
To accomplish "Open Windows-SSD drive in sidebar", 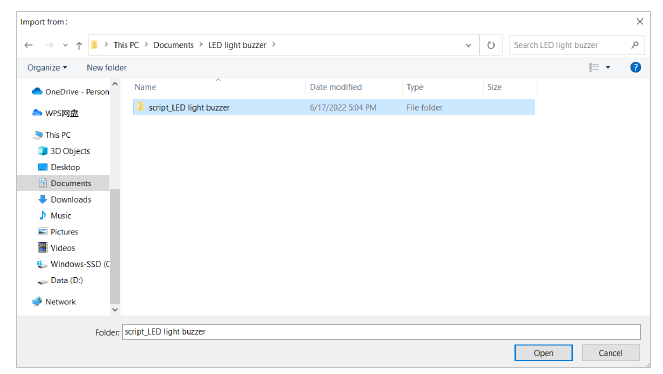I will pyautogui.click(x=73, y=264).
